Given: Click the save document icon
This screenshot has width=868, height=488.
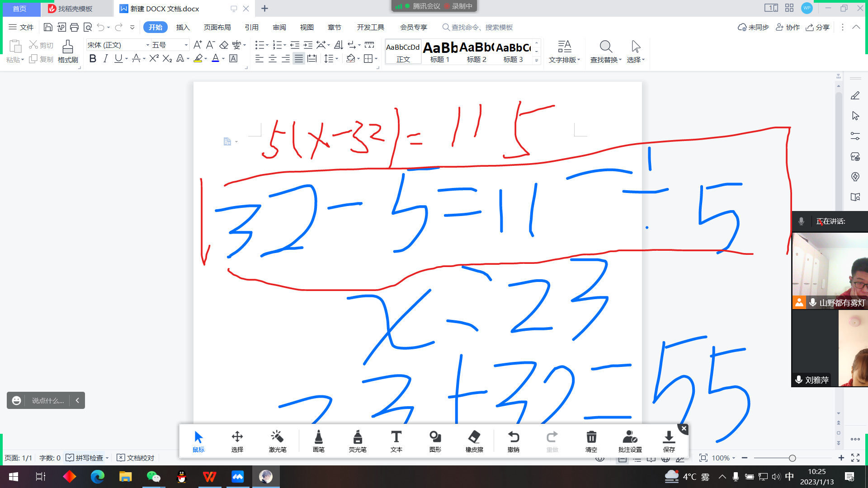Looking at the screenshot, I should pyautogui.click(x=48, y=27).
